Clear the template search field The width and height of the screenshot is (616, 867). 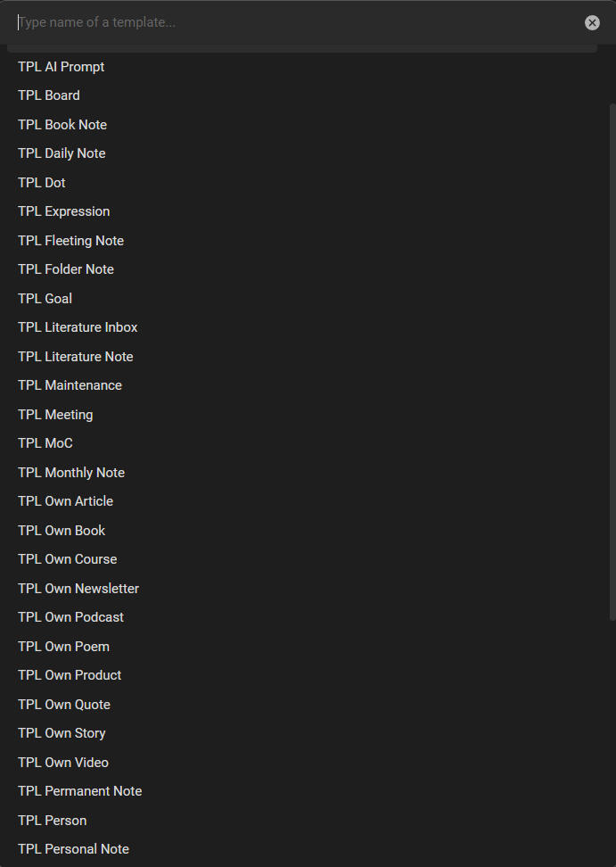point(592,23)
